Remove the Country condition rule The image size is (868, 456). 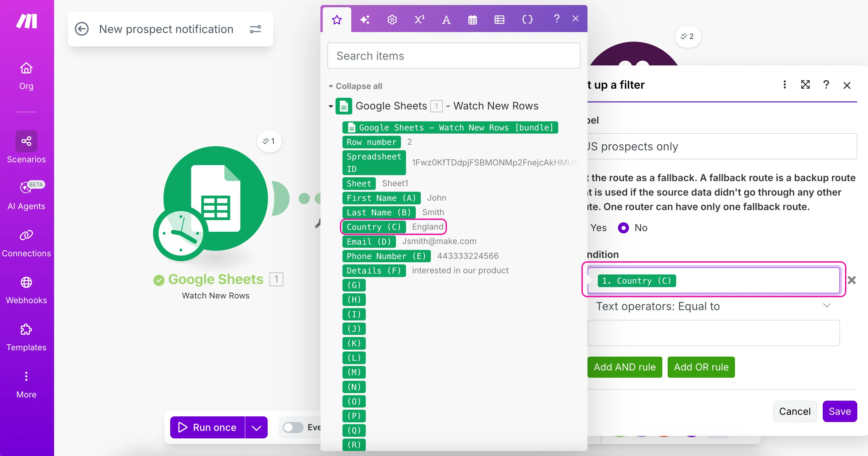tap(852, 280)
